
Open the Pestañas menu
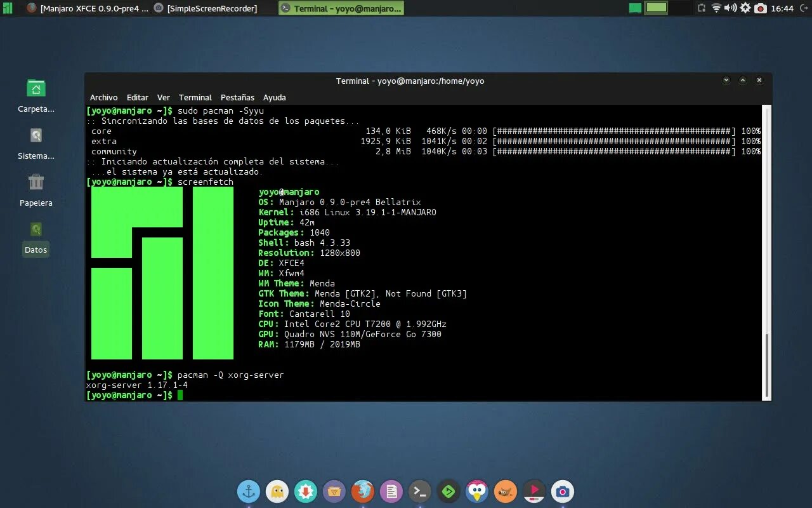[237, 97]
